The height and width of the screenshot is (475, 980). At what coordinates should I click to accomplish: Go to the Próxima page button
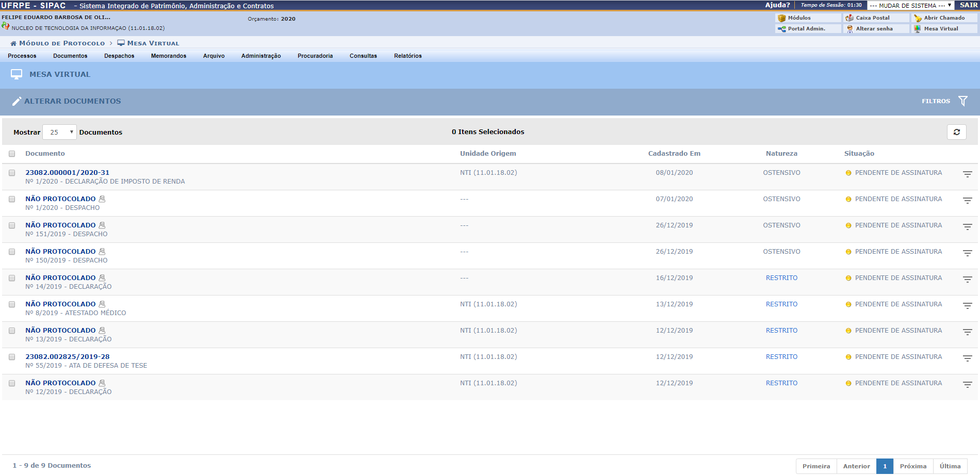pyautogui.click(x=913, y=466)
